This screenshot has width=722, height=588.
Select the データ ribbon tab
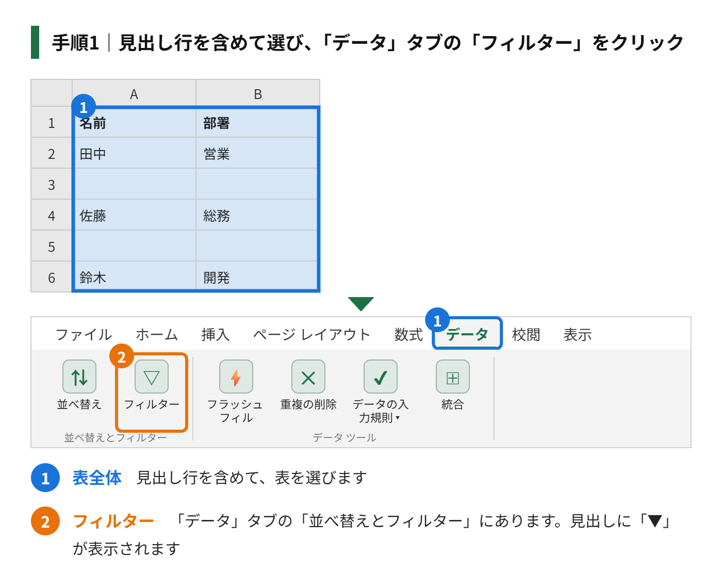tap(467, 334)
